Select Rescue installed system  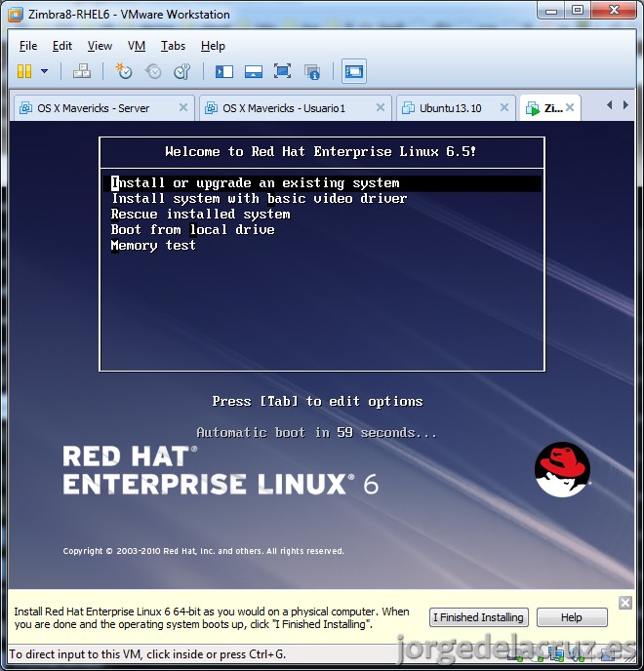[x=200, y=214]
